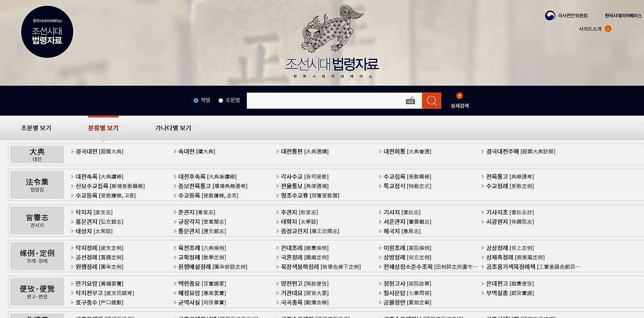Open 경국대전 [經國大典] entry
The height and width of the screenshot is (318, 644).
pos(99,152)
